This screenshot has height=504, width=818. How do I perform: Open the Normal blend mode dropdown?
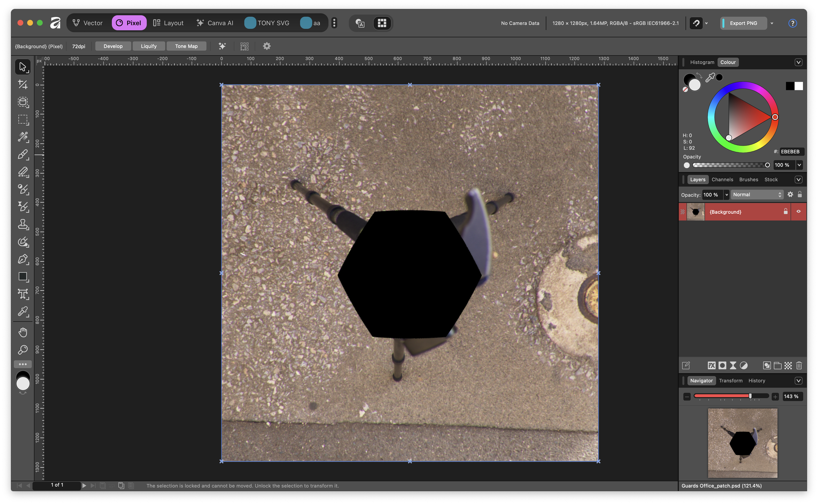pos(756,195)
